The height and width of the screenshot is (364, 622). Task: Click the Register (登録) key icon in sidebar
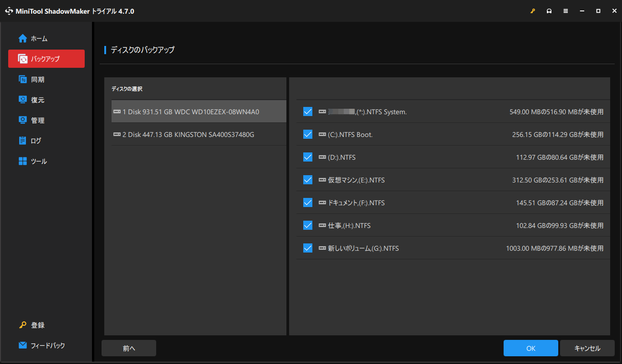tap(23, 325)
